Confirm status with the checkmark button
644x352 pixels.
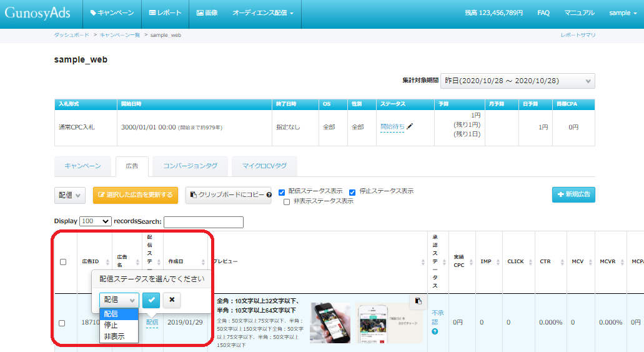click(x=151, y=299)
